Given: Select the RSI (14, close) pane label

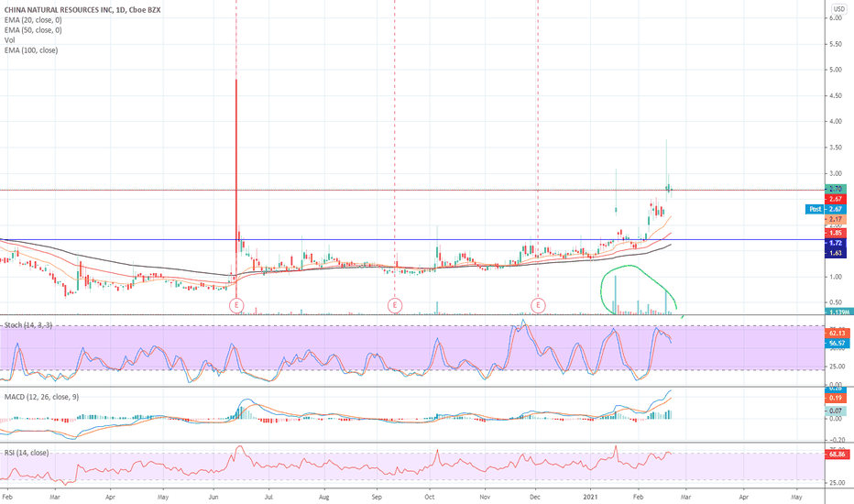Looking at the screenshot, I should (27, 453).
